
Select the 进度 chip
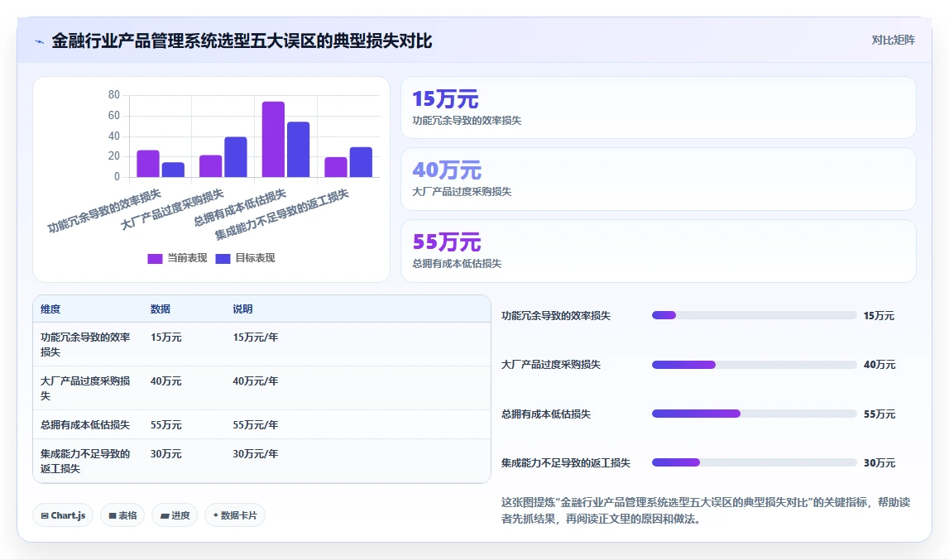tap(175, 515)
